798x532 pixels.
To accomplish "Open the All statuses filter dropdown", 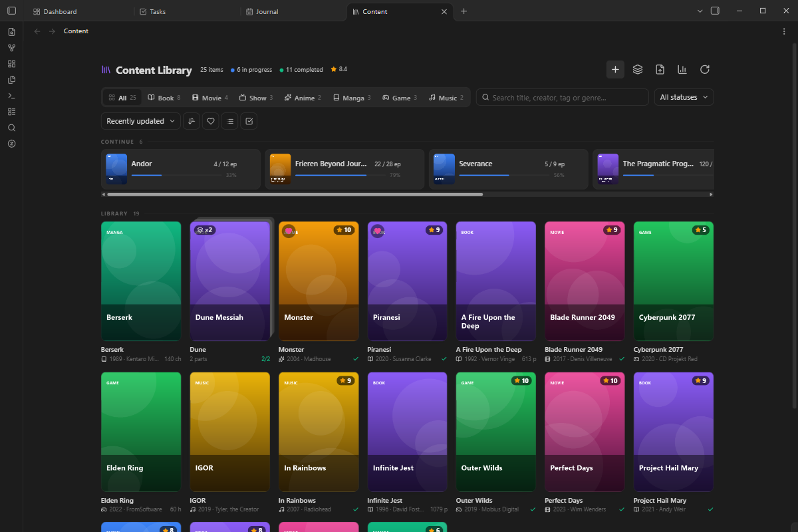I will pos(684,97).
